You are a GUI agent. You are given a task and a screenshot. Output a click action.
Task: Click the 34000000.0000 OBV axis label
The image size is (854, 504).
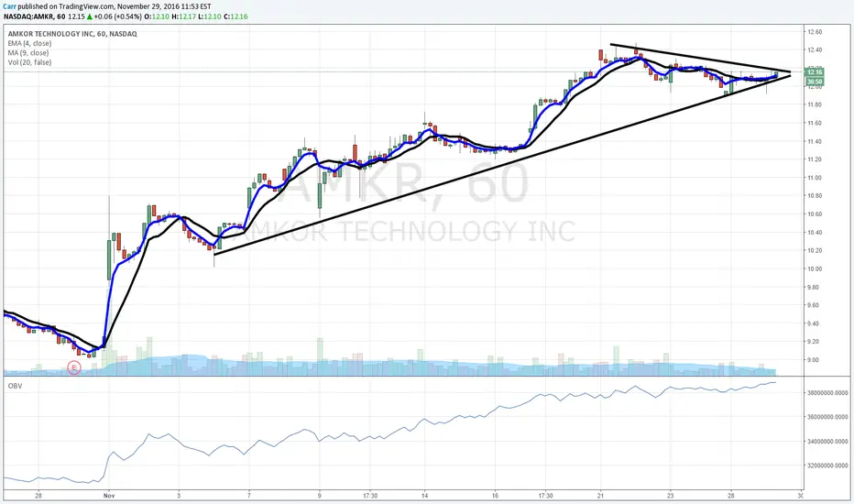coord(827,442)
